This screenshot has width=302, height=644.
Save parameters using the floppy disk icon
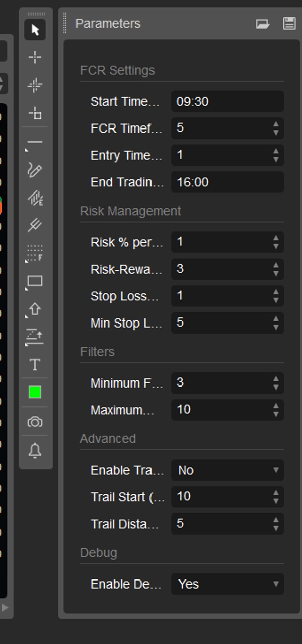coord(289,23)
